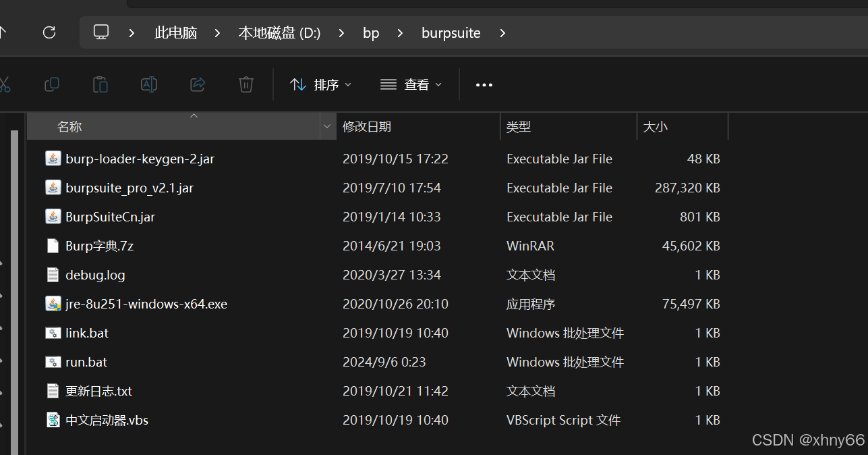This screenshot has width=868, height=455.
Task: Select BurpSuiteCn.jar file name
Action: tap(111, 217)
